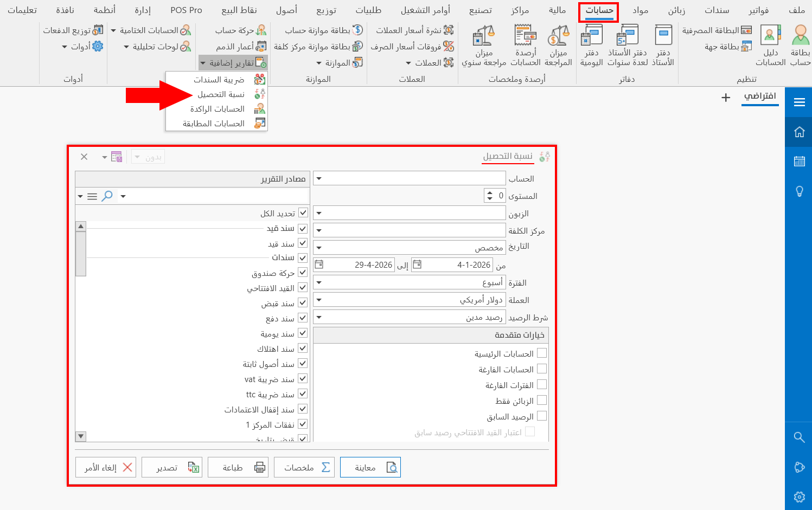Click معاينة preview button
Image resolution: width=812 pixels, height=510 pixels.
[370, 467]
